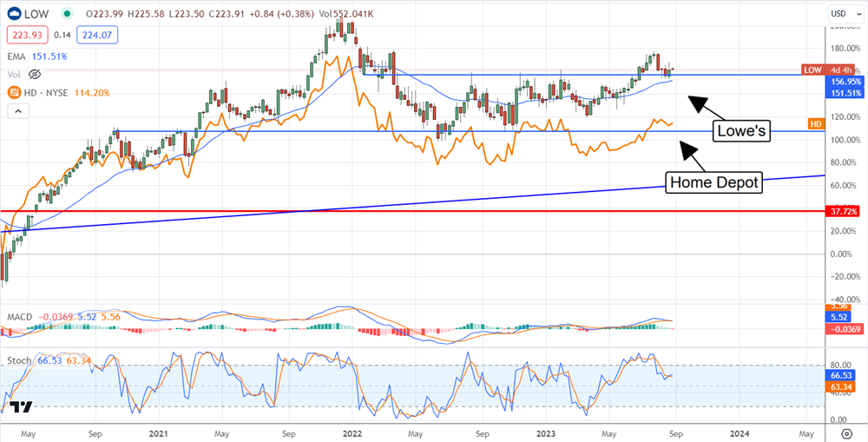The height and width of the screenshot is (442, 868).
Task: Click the orange HD price axis tag
Action: (x=814, y=124)
